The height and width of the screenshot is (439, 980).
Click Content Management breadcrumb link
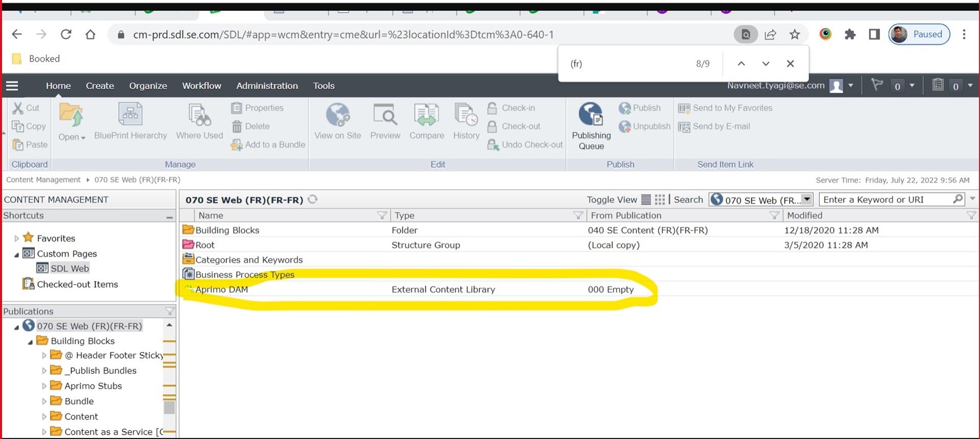43,180
